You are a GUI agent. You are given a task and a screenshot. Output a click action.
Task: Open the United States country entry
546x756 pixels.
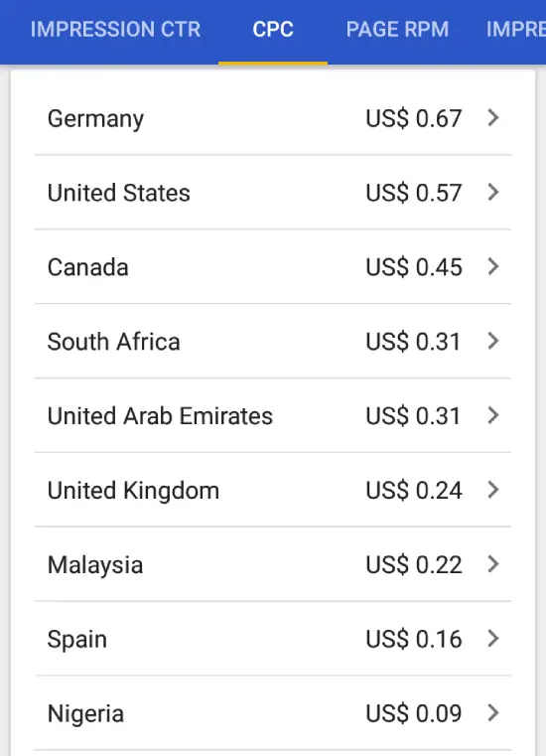pos(273,193)
